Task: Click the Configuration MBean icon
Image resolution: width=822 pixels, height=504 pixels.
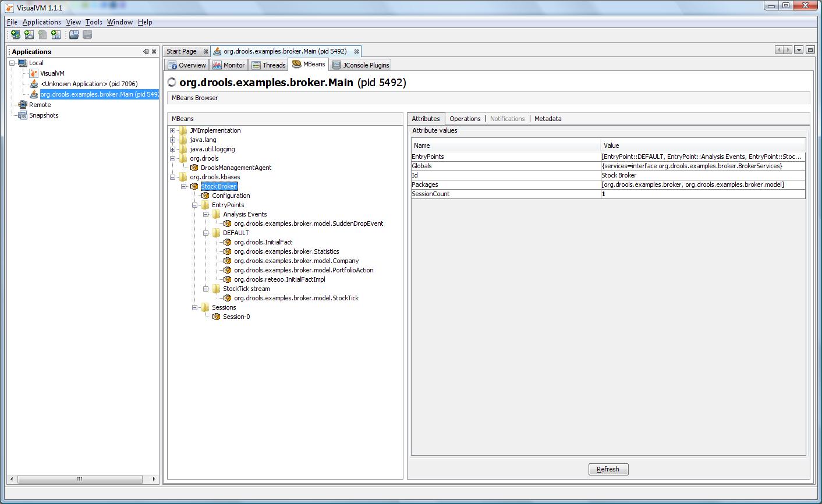Action: [x=205, y=196]
